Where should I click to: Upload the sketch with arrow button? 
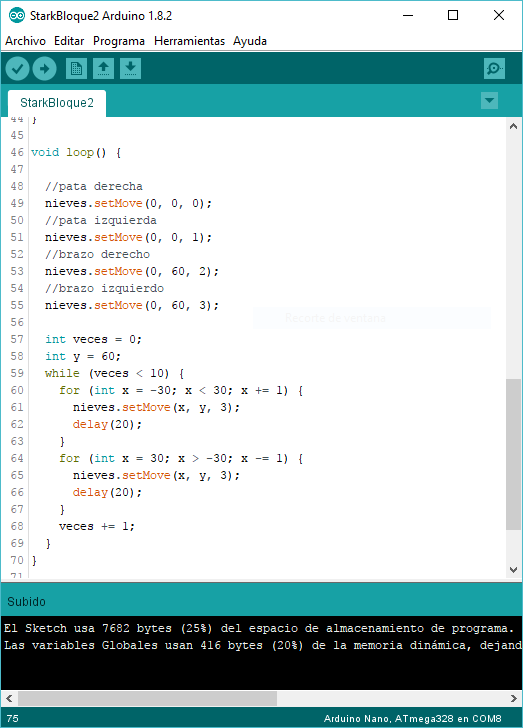(x=45, y=69)
